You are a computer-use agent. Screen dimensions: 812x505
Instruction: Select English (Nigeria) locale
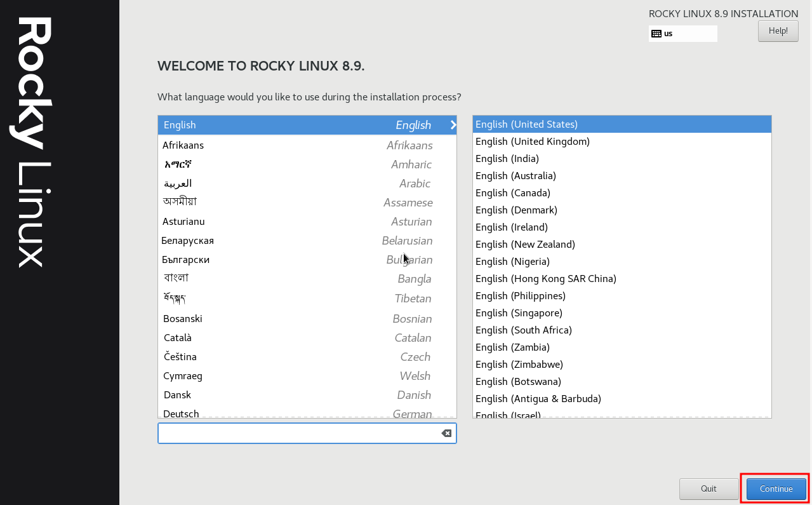tap(622, 261)
